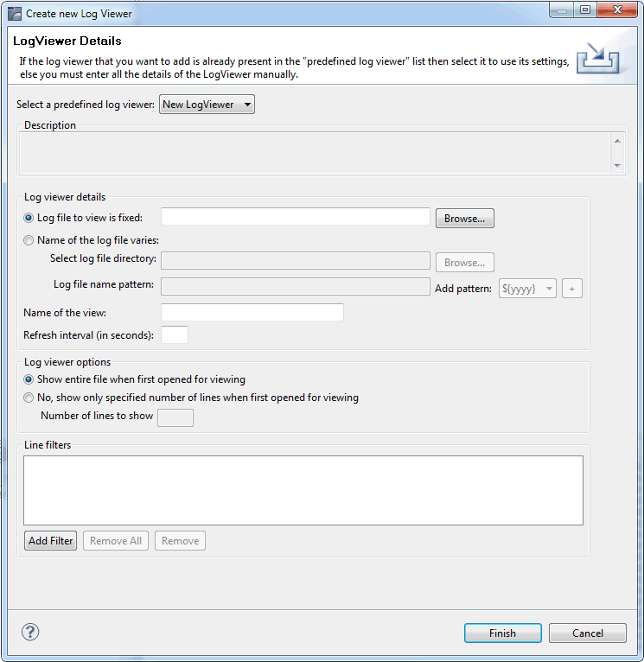
Task: Click inside the Description text area
Action: point(315,153)
